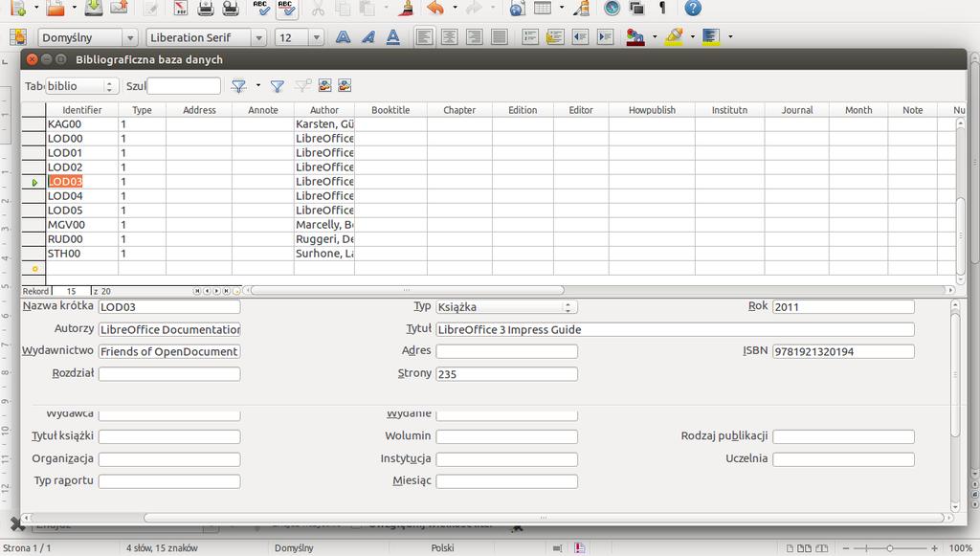Click the Data Source icon
The image size is (980, 556).
pos(345,85)
